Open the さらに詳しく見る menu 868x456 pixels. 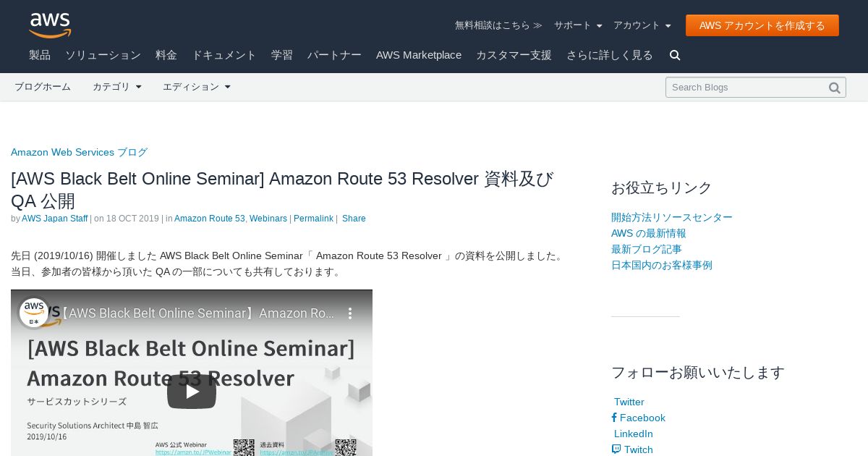(x=610, y=55)
